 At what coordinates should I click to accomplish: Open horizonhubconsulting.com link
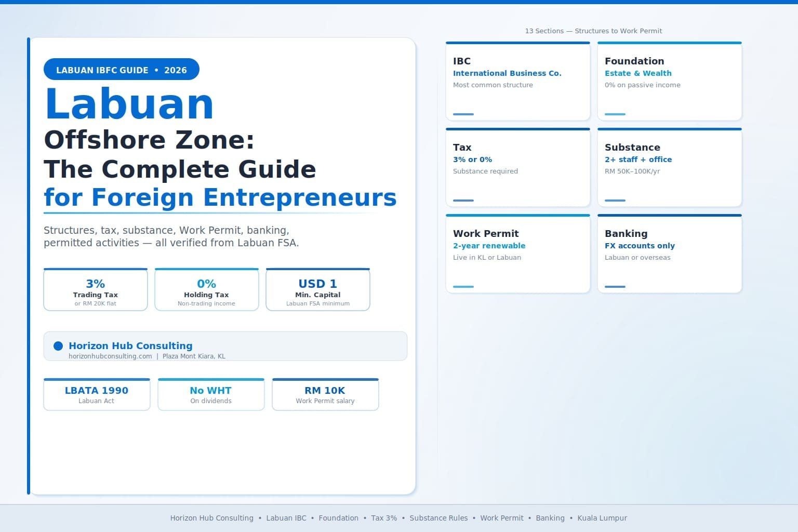(x=110, y=356)
